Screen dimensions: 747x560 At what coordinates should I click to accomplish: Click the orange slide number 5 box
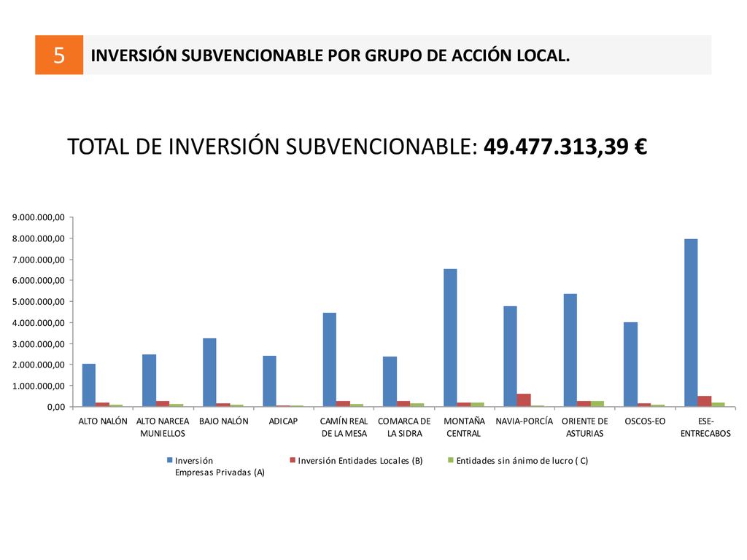(59, 55)
